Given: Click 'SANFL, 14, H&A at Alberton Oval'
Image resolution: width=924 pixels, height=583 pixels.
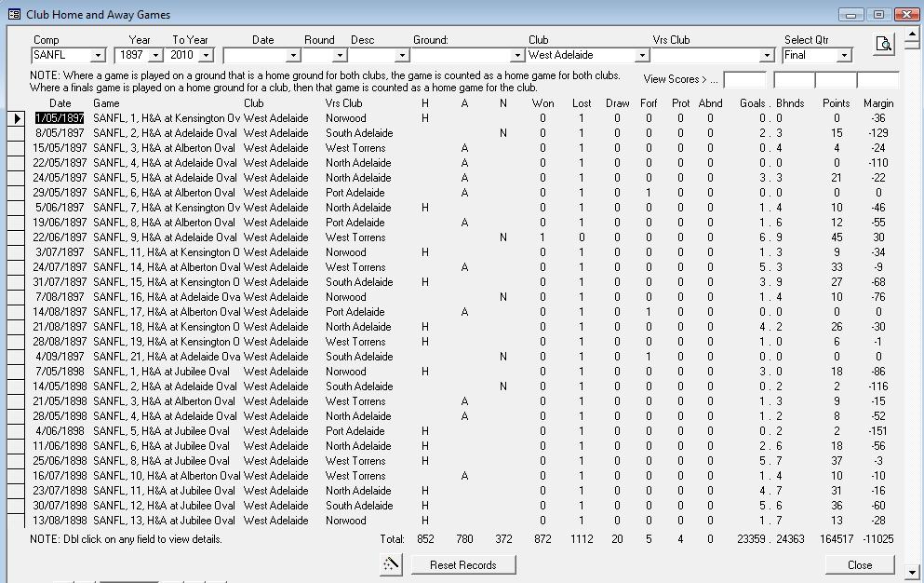Looking at the screenshot, I should point(167,267).
